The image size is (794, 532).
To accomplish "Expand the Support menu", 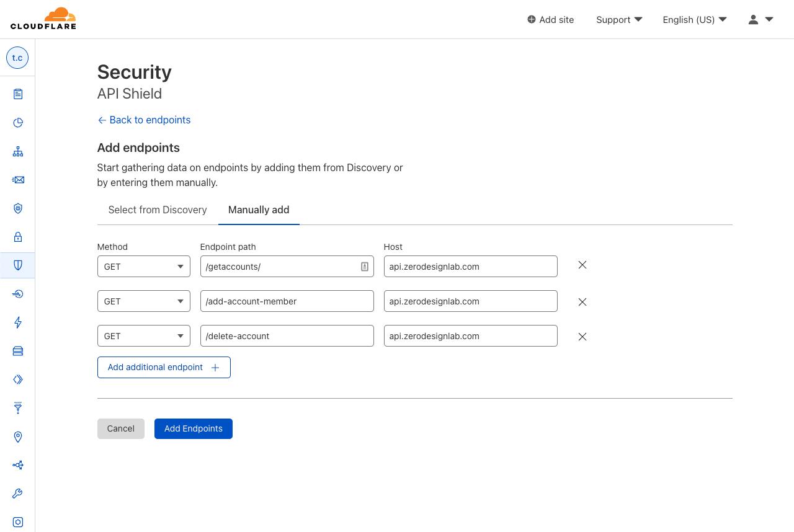I will click(619, 20).
